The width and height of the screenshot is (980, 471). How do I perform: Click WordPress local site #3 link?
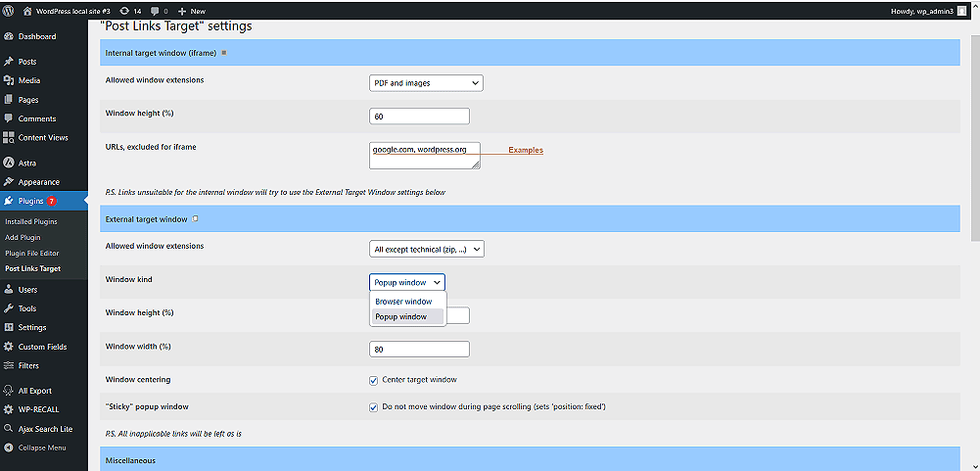(x=72, y=11)
